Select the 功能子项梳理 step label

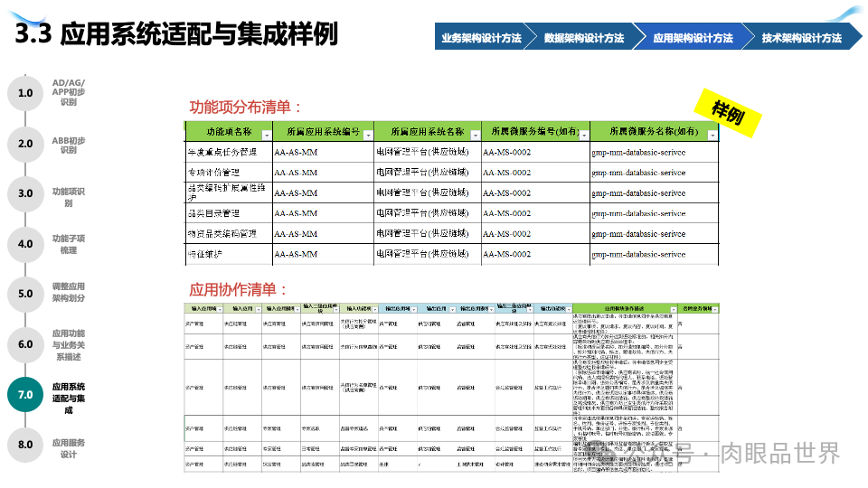[x=69, y=244]
